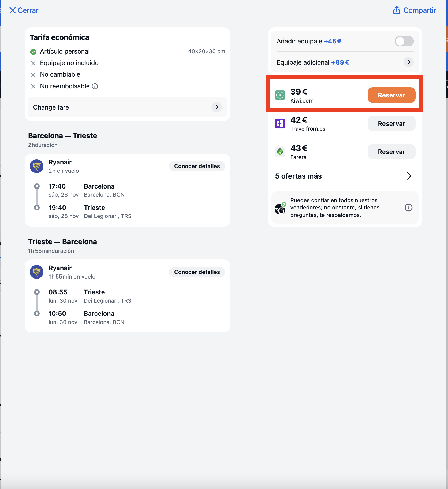Click the Ryanair logo on Barcelona–Trieste flight
This screenshot has width=448, height=489.
tap(37, 166)
